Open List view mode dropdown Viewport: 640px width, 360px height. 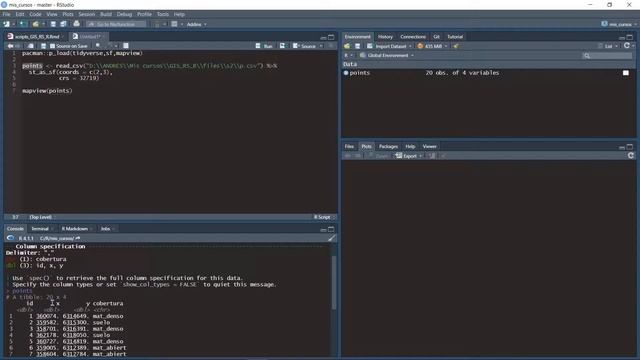pos(609,46)
